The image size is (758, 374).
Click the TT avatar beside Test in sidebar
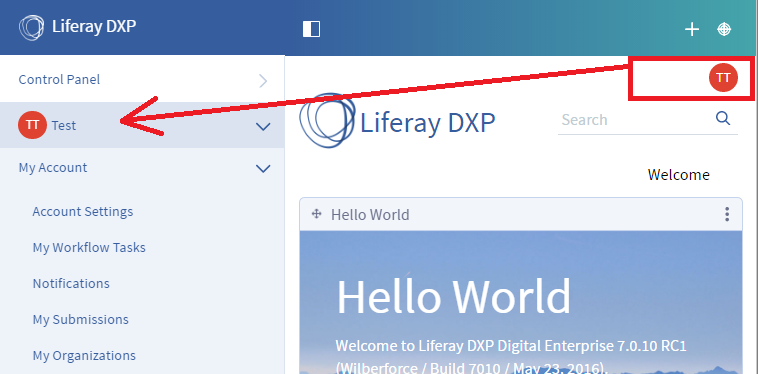pyautogui.click(x=32, y=125)
